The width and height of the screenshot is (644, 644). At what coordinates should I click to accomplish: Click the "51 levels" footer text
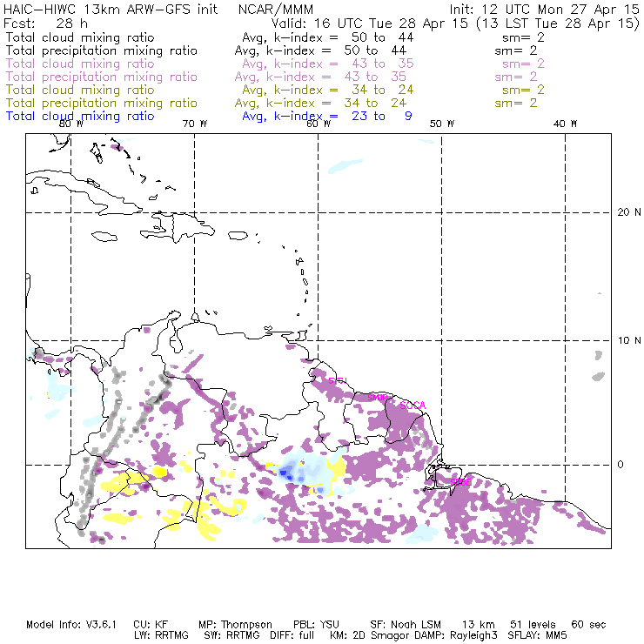click(533, 625)
